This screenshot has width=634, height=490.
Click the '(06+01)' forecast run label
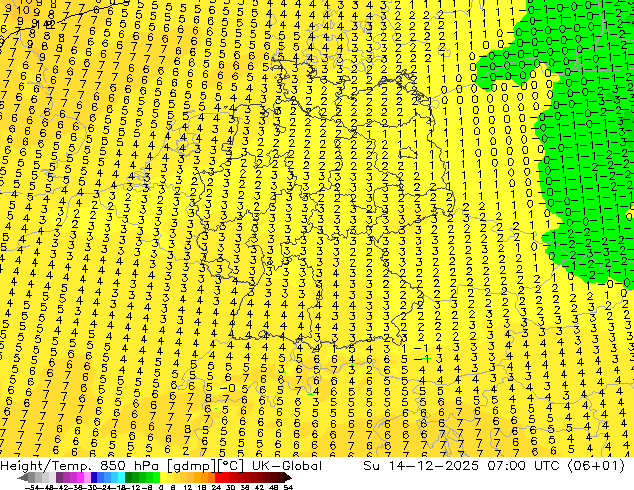(x=596, y=466)
